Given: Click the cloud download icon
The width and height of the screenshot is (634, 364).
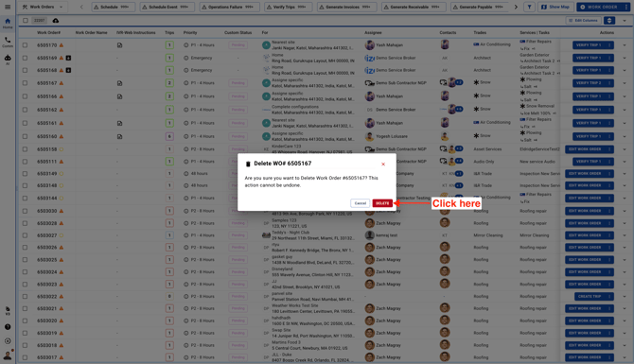Looking at the screenshot, I should point(56,20).
